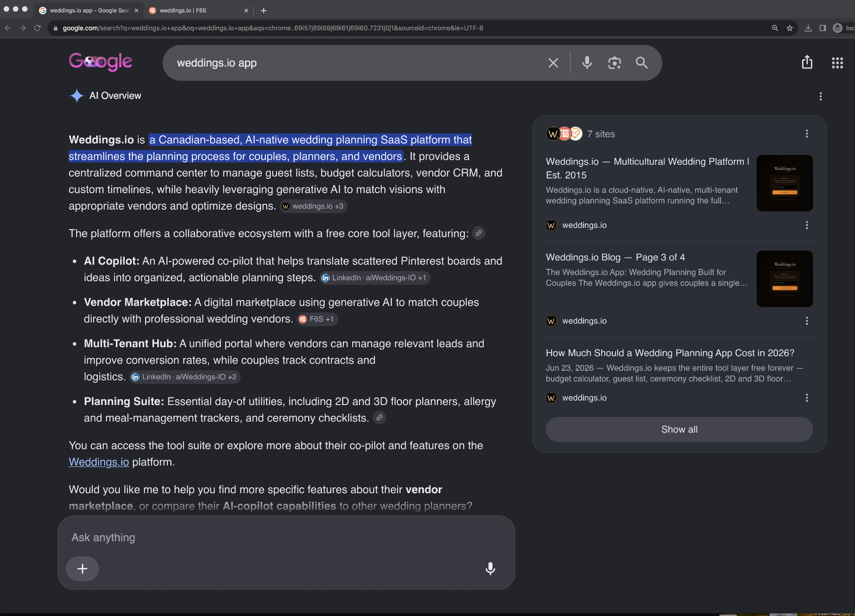Open Google Lens image search

(615, 63)
